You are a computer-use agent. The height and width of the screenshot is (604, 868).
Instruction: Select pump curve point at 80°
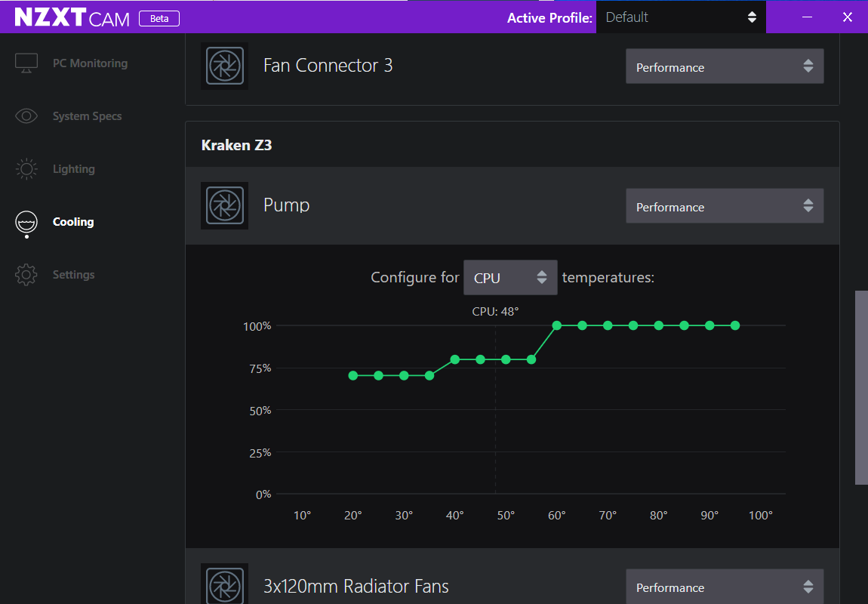[659, 325]
